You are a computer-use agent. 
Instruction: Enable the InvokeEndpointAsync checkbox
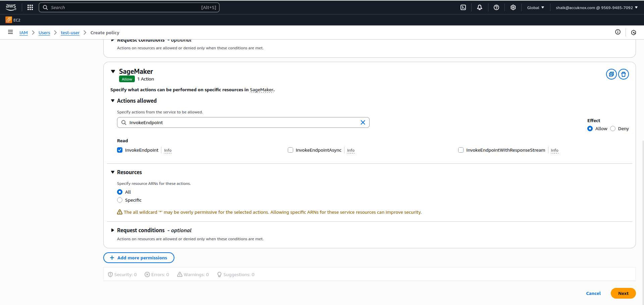pyautogui.click(x=290, y=150)
